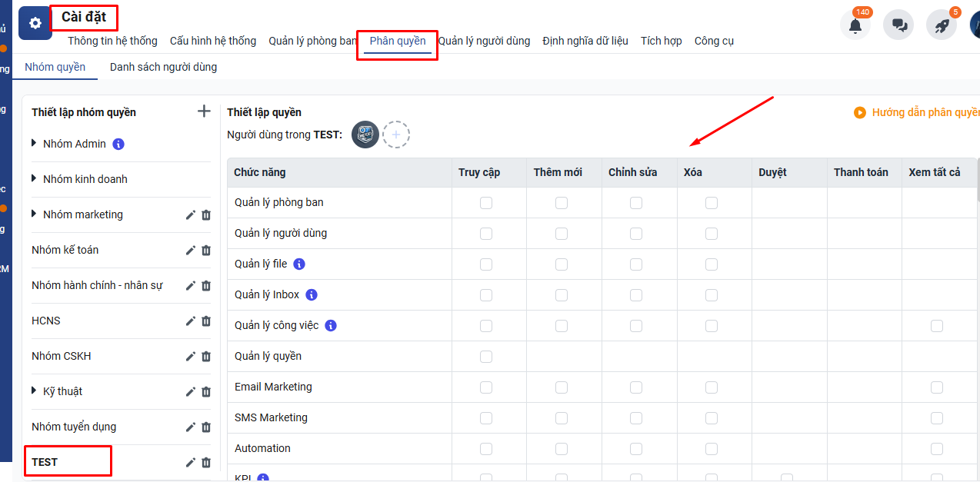Click the notification bell icon
Image resolution: width=980 pixels, height=482 pixels.
(x=855, y=25)
